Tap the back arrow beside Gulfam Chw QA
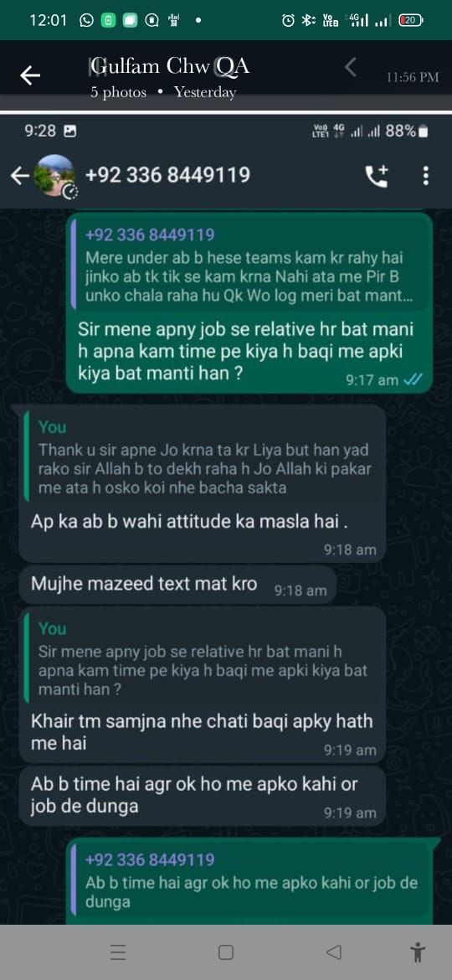The width and height of the screenshot is (452, 980). pyautogui.click(x=30, y=75)
